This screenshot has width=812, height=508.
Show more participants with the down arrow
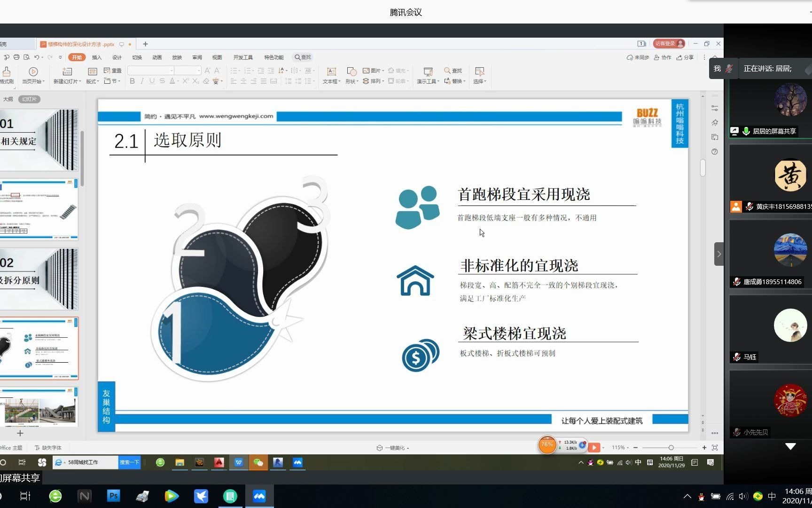click(791, 446)
